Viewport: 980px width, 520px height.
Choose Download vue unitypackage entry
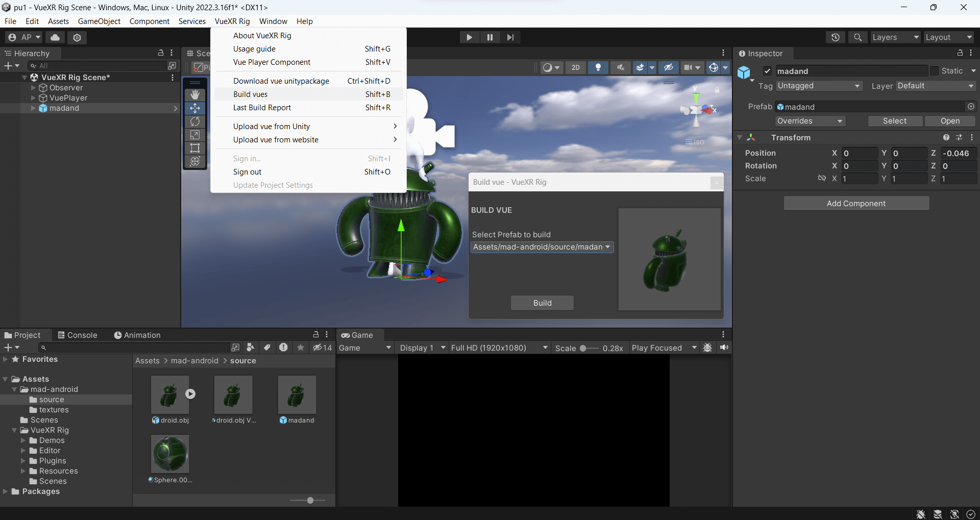(308, 81)
